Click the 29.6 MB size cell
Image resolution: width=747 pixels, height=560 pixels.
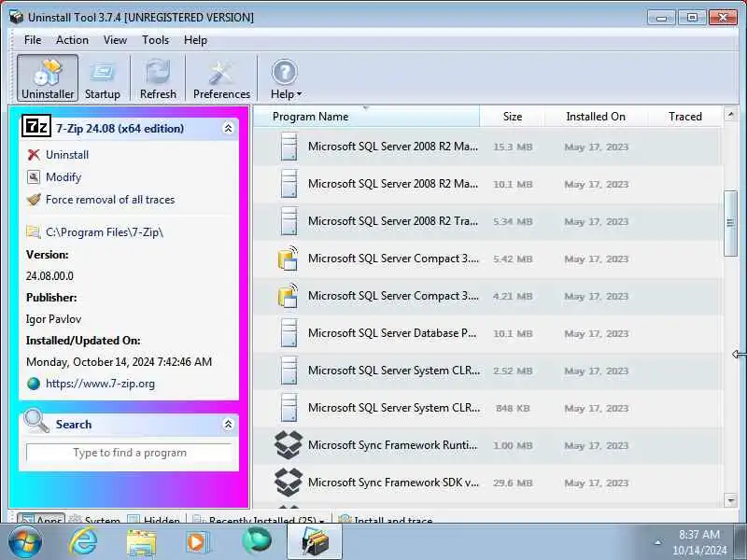513,483
